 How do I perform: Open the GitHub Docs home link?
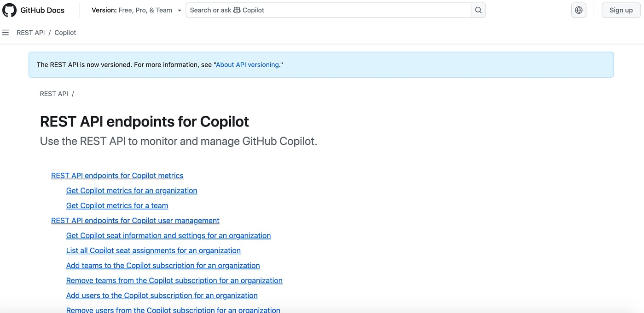click(42, 10)
